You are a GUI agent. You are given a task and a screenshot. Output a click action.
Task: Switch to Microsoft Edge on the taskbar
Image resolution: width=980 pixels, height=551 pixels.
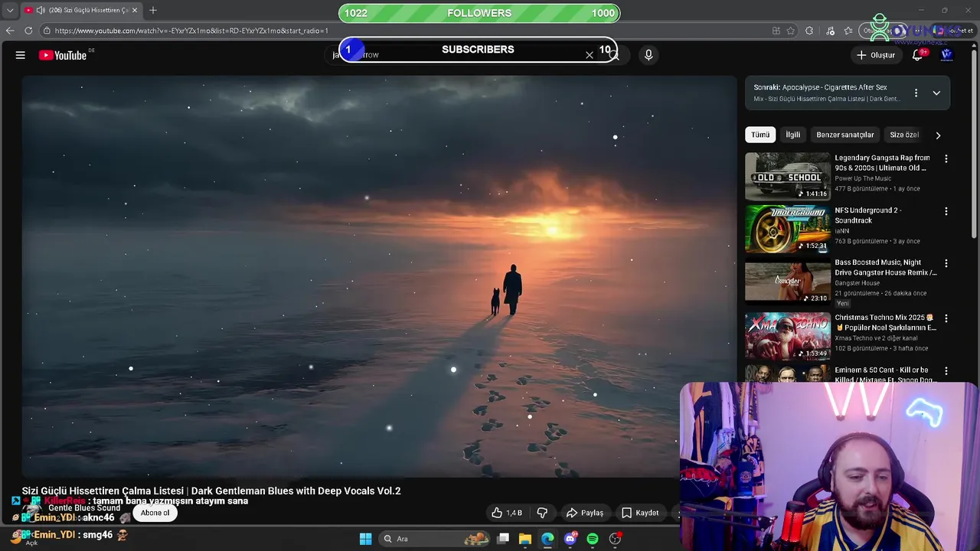point(547,539)
